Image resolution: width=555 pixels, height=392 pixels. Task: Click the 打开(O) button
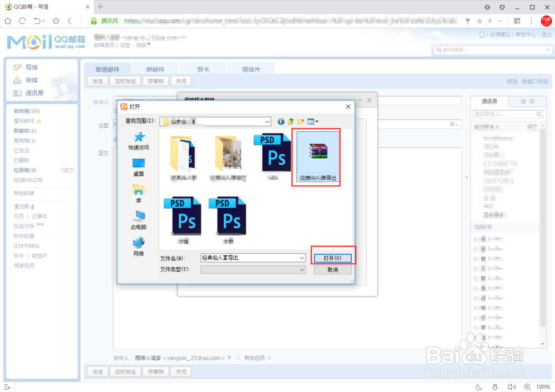332,258
